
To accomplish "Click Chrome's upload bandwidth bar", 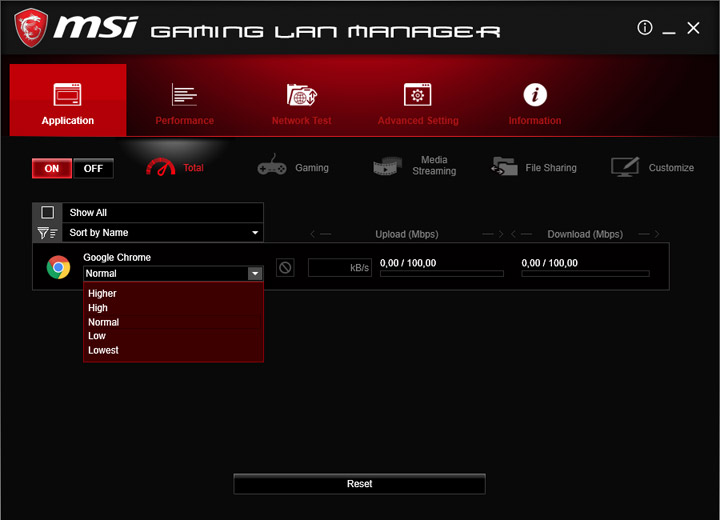I will point(442,274).
